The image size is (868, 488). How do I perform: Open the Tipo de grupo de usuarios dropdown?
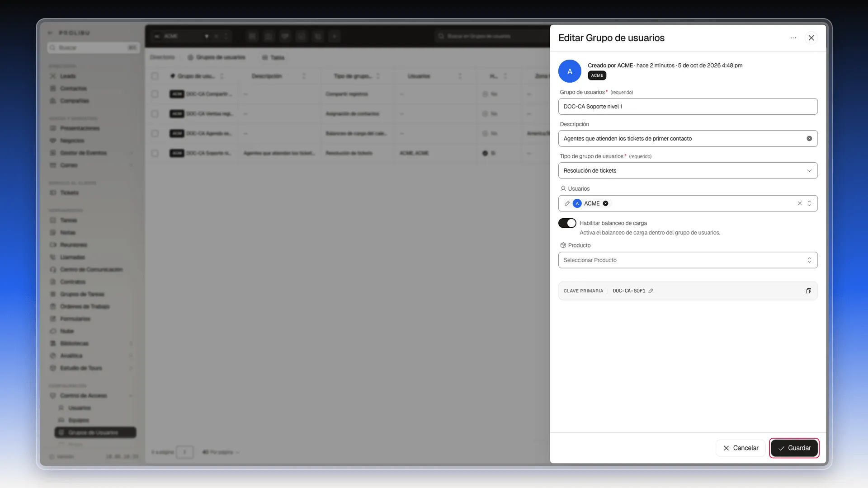point(688,171)
